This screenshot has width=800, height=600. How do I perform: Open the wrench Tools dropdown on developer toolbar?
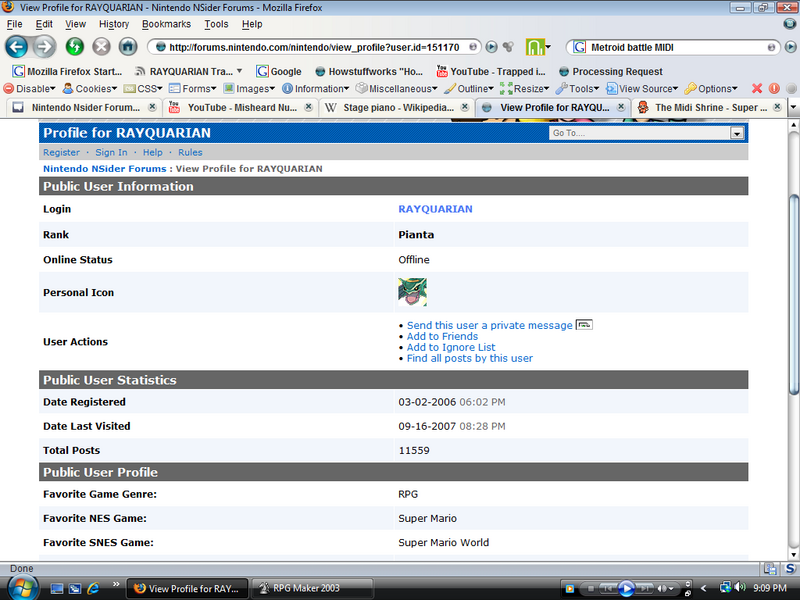coord(578,88)
